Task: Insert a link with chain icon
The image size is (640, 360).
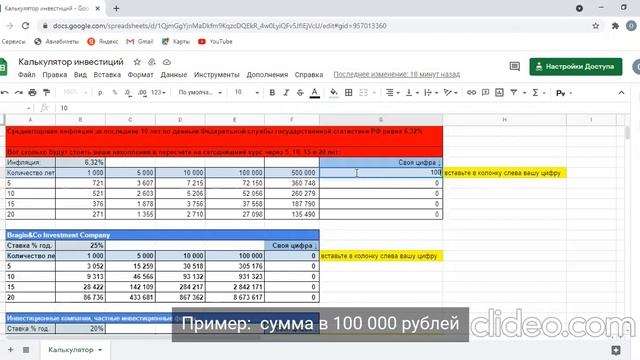Action: tap(471, 93)
